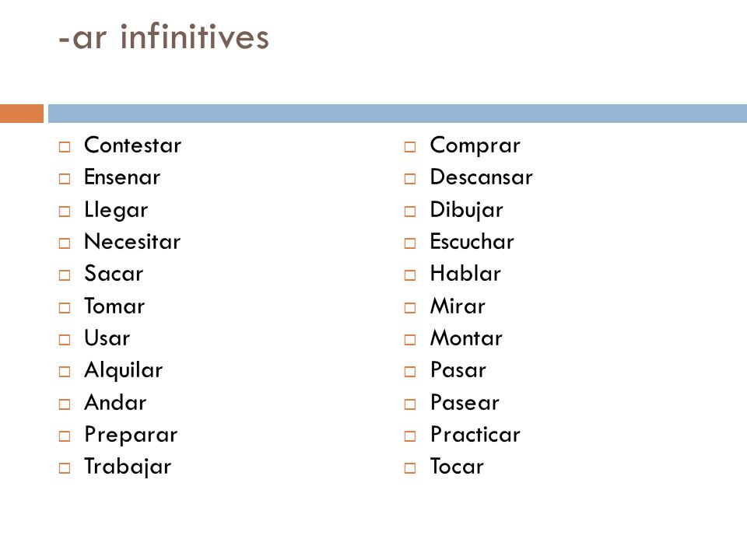Click the Preparar list item

[131, 436]
